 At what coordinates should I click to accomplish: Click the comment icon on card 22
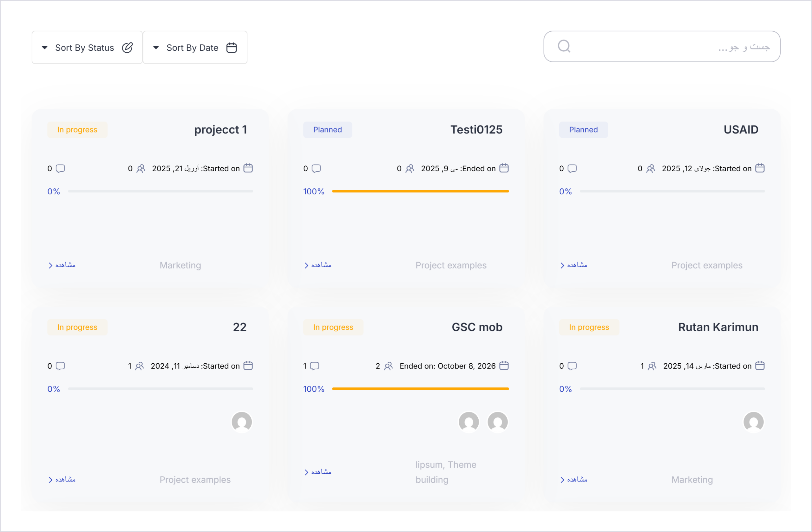[60, 366]
